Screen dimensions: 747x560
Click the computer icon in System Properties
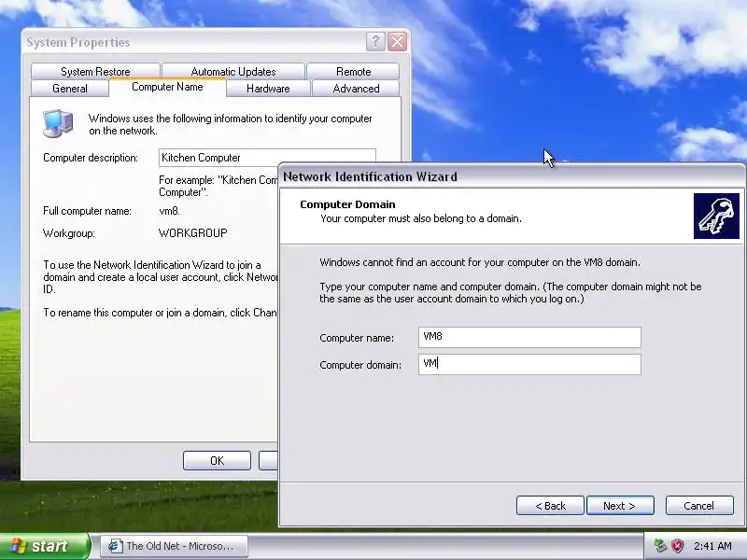click(x=58, y=123)
